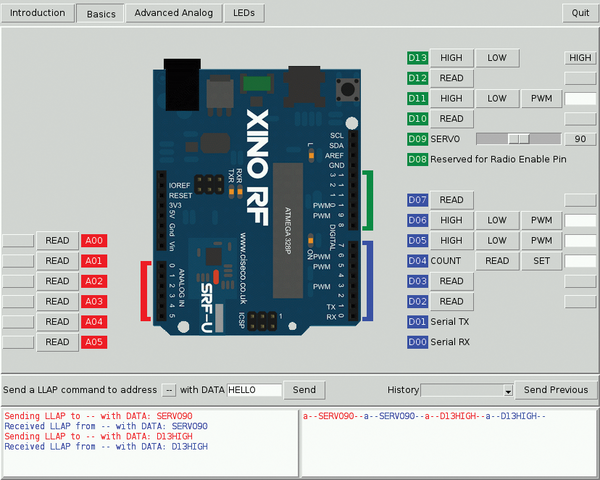Read pin D03

point(452,281)
